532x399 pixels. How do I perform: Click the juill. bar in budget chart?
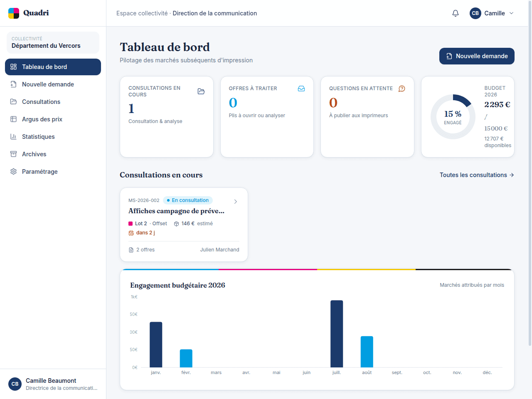(x=337, y=334)
